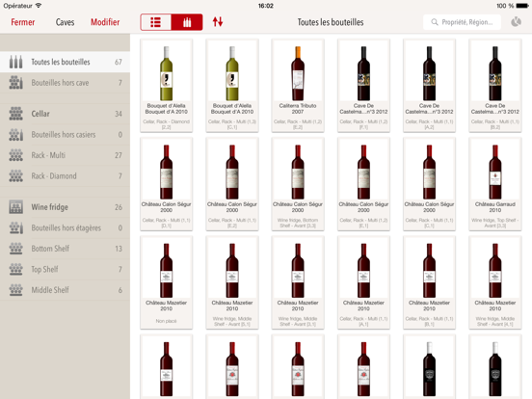Tap the Wi-Fi status icon

[39, 6]
